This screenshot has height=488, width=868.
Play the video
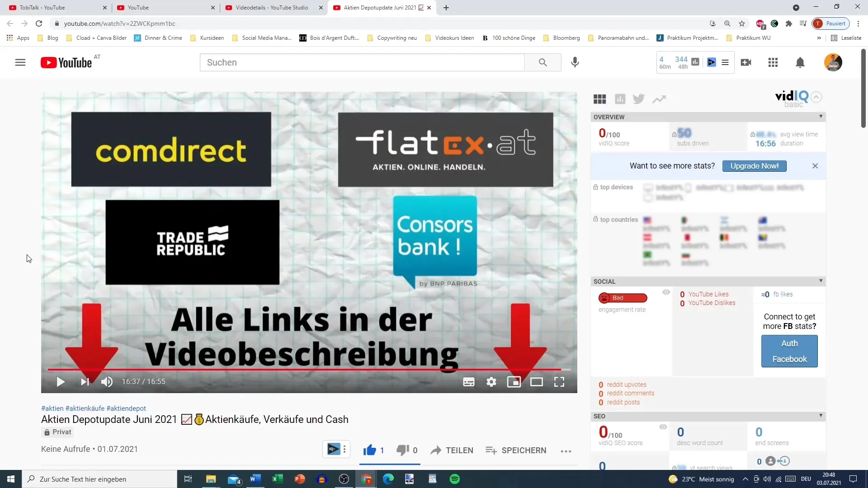click(61, 382)
